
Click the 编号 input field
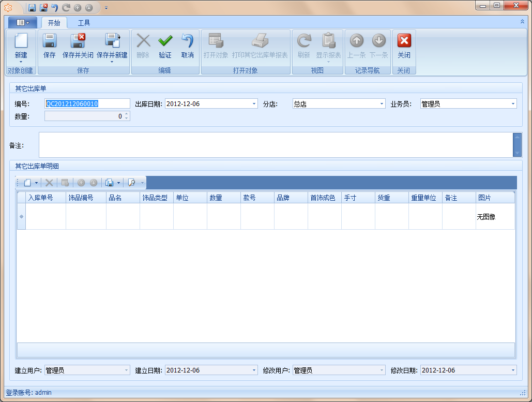(87, 104)
